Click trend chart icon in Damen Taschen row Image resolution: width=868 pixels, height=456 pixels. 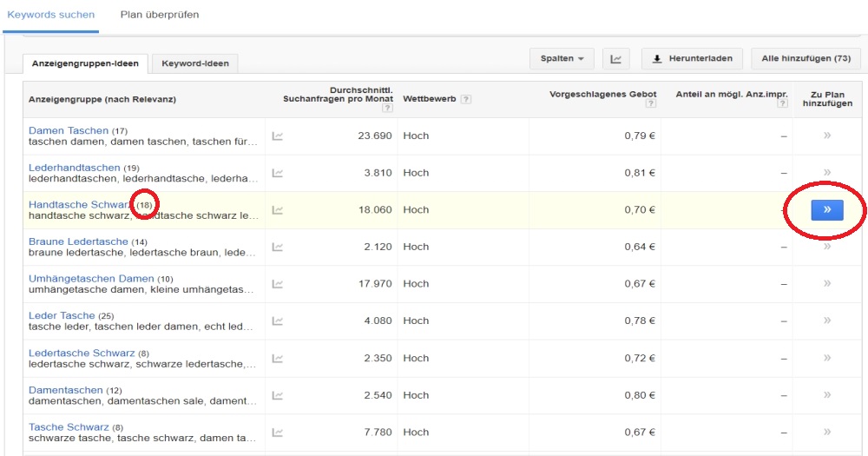click(278, 136)
